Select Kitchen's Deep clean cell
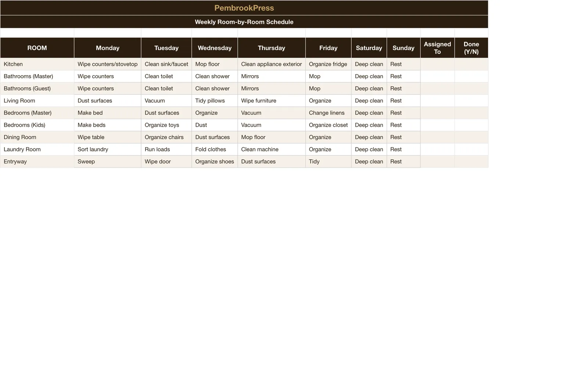Image resolution: width=588 pixels, height=378 pixels. (x=369, y=64)
